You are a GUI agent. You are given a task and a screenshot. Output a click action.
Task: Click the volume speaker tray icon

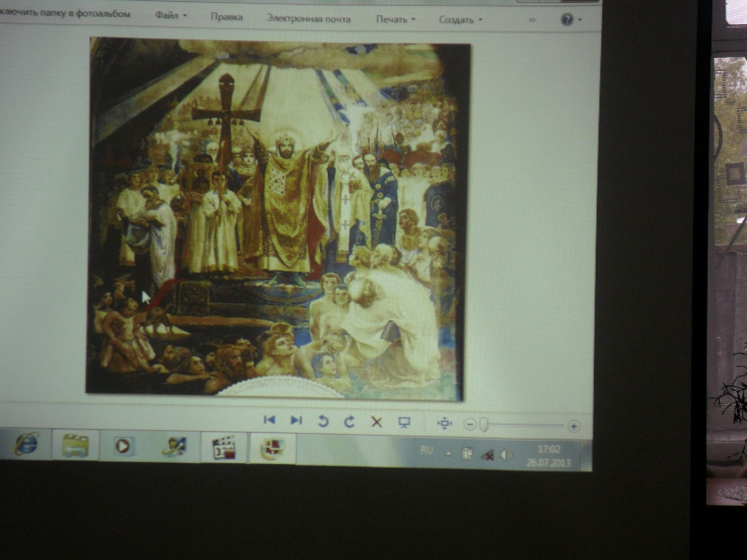[x=506, y=455]
